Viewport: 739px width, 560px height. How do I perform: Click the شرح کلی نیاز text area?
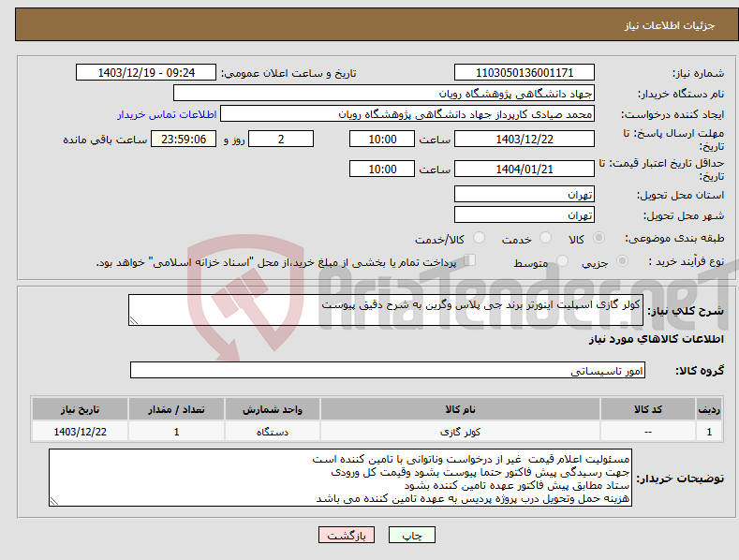[386, 310]
